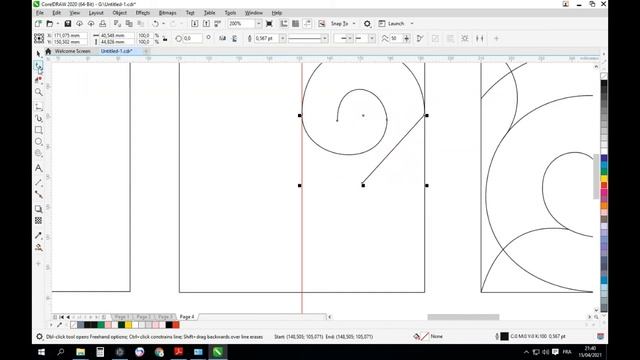Activate the Text tool
Viewport: 640px width, 360px height.
tap(39, 168)
